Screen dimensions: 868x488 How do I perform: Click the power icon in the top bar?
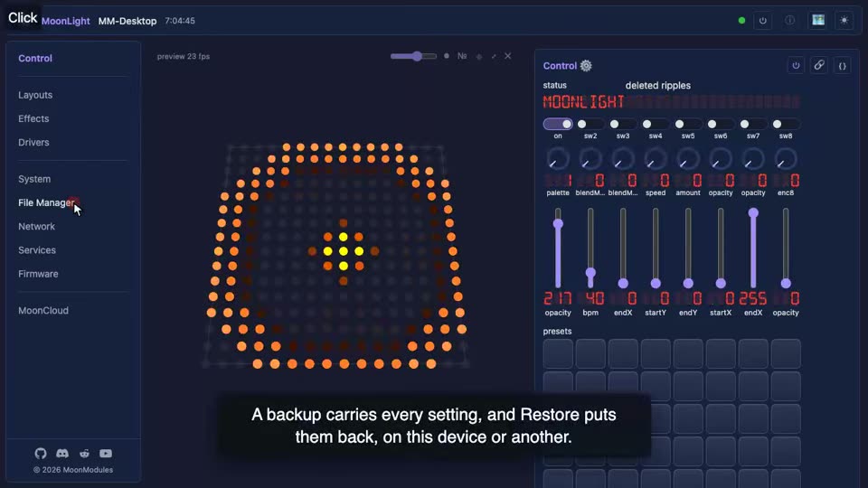click(x=763, y=21)
